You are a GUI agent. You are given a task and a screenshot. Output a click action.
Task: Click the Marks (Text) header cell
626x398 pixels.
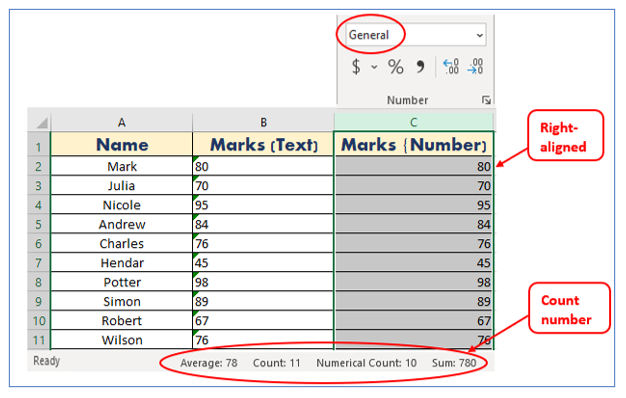(x=263, y=145)
